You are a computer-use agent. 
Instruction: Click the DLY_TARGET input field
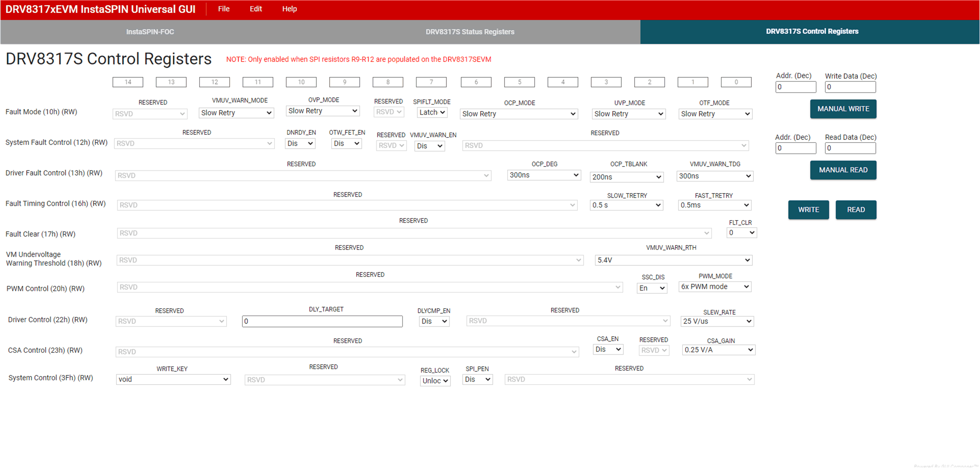322,321
